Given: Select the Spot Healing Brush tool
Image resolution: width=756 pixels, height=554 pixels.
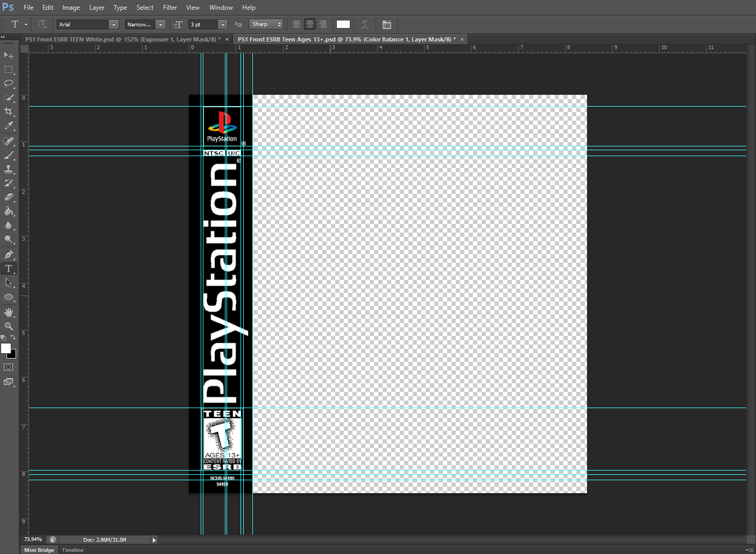Looking at the screenshot, I should click(9, 141).
